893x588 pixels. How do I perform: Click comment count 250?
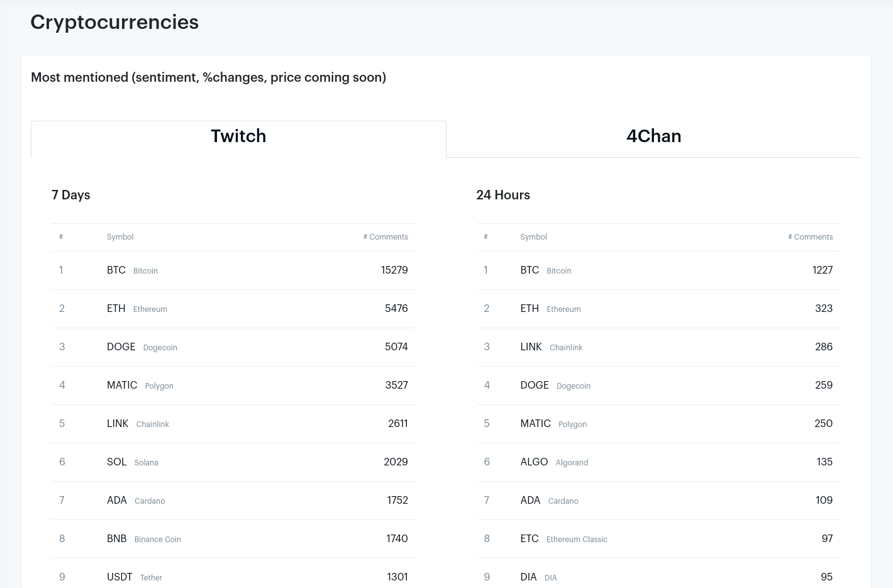tap(824, 424)
